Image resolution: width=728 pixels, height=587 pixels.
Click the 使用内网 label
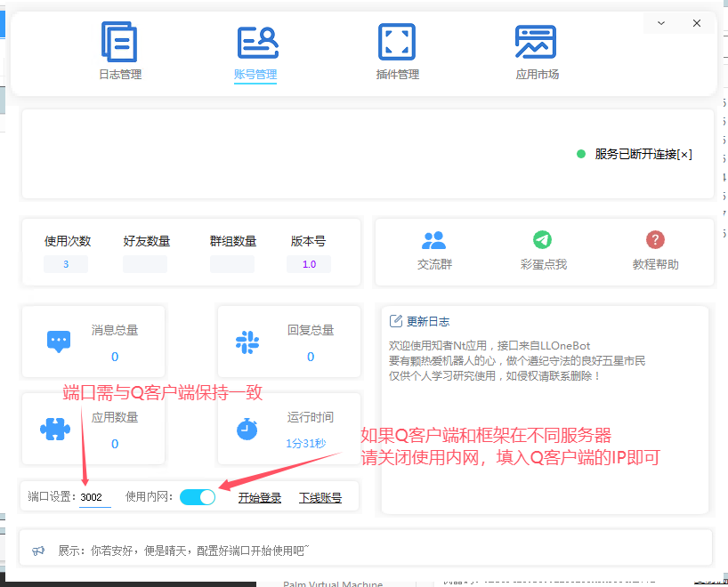[149, 496]
